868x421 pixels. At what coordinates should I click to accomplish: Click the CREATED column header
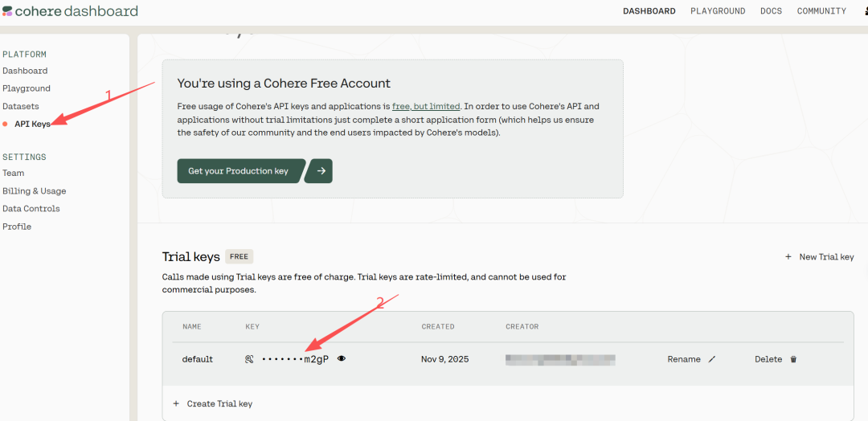(438, 326)
